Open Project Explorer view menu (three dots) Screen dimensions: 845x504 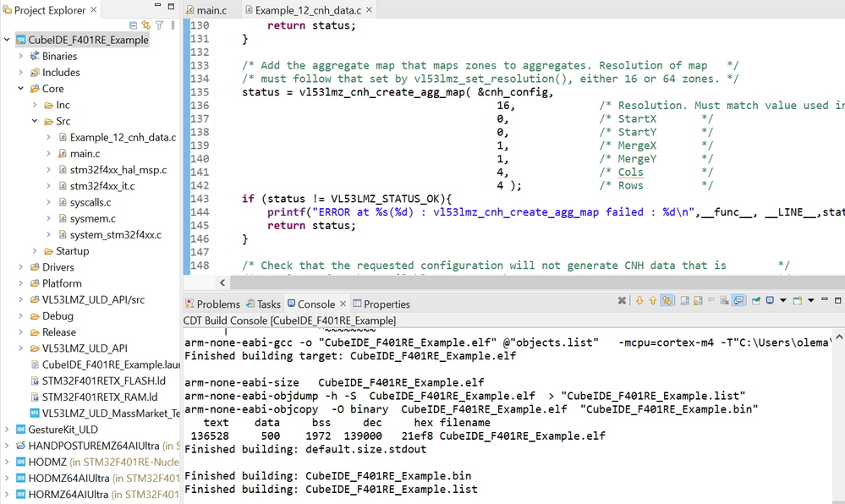coord(173,25)
